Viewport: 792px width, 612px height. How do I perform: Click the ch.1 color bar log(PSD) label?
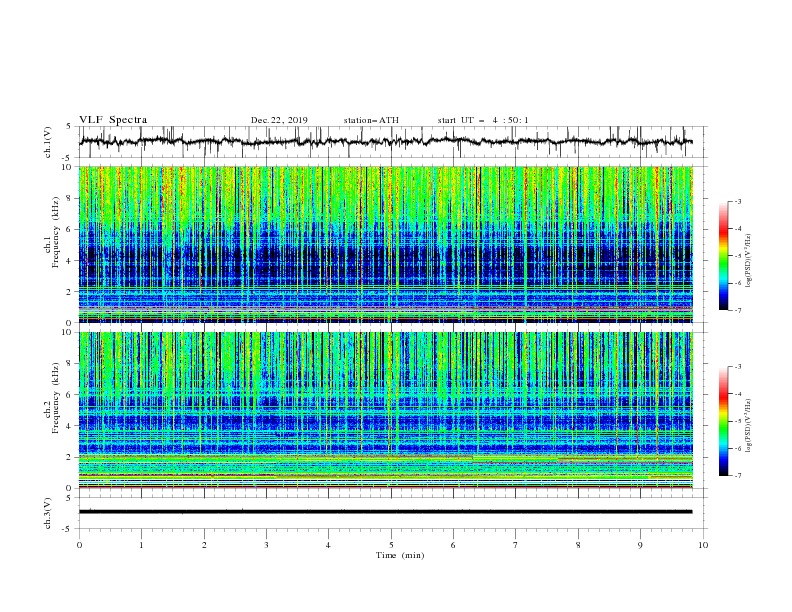(x=748, y=261)
